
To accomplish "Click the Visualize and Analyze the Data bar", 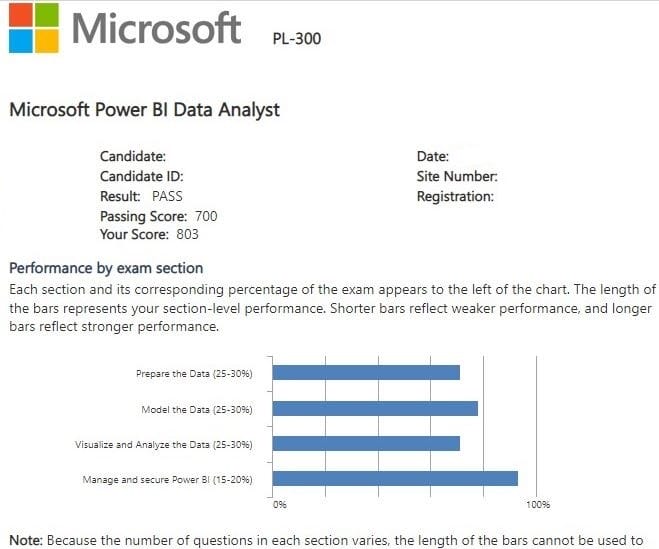I will [x=366, y=443].
